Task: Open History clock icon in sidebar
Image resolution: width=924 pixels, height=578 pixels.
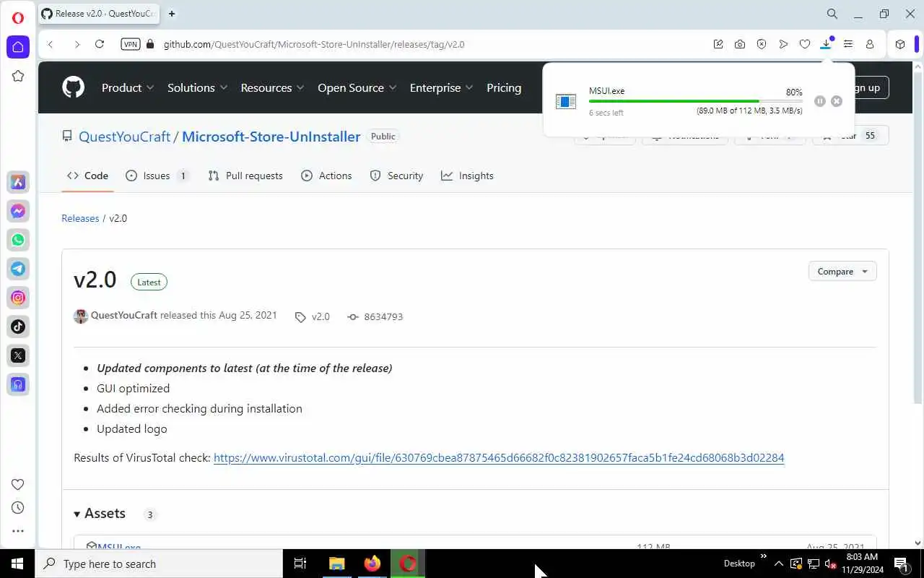Action: (x=18, y=507)
